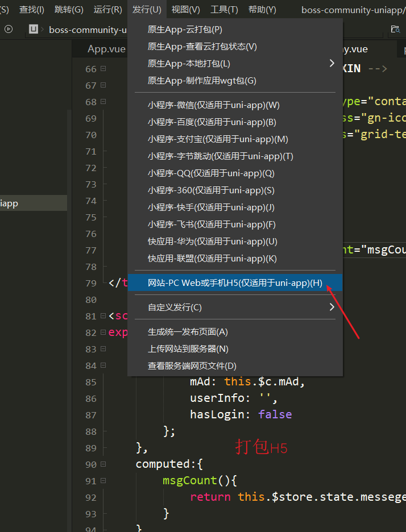The width and height of the screenshot is (406, 532).
Task: Collapse code fold at line 84
Action: 103,365
